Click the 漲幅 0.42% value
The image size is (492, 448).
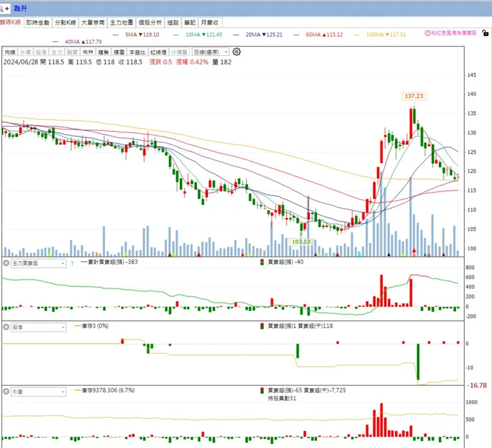click(191, 62)
